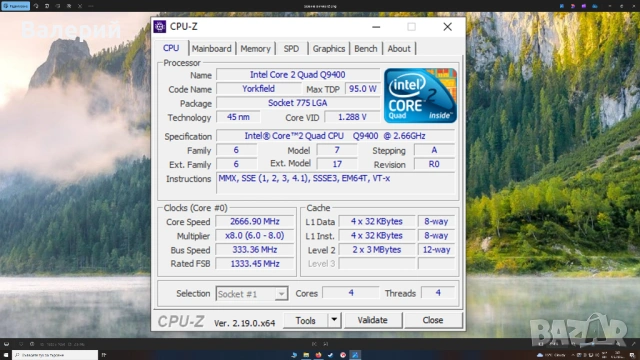Click the Specification field showing Q9400 @ 2.66GHz
Screen dimensions: 640x360
[x=335, y=136]
